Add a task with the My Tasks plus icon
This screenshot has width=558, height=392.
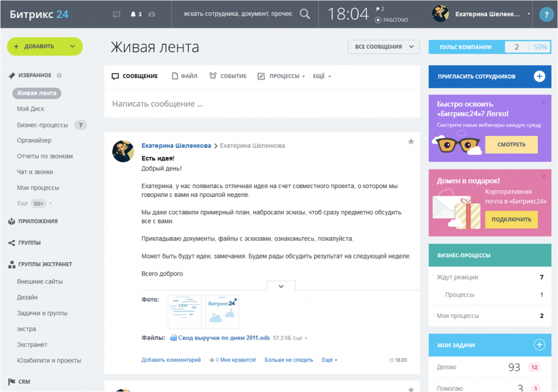[x=539, y=345]
